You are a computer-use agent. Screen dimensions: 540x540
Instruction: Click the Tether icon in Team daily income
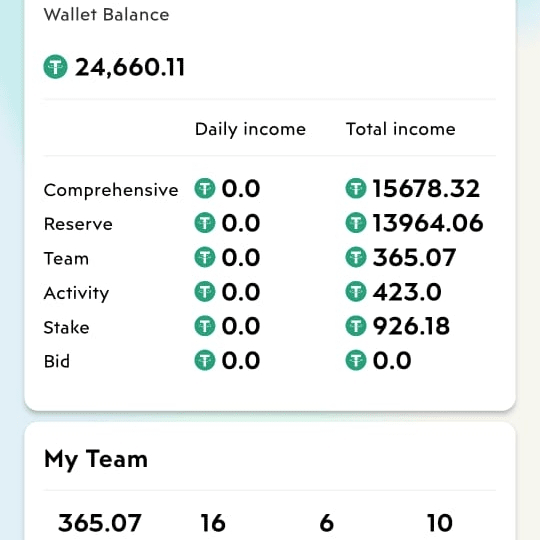point(205,257)
